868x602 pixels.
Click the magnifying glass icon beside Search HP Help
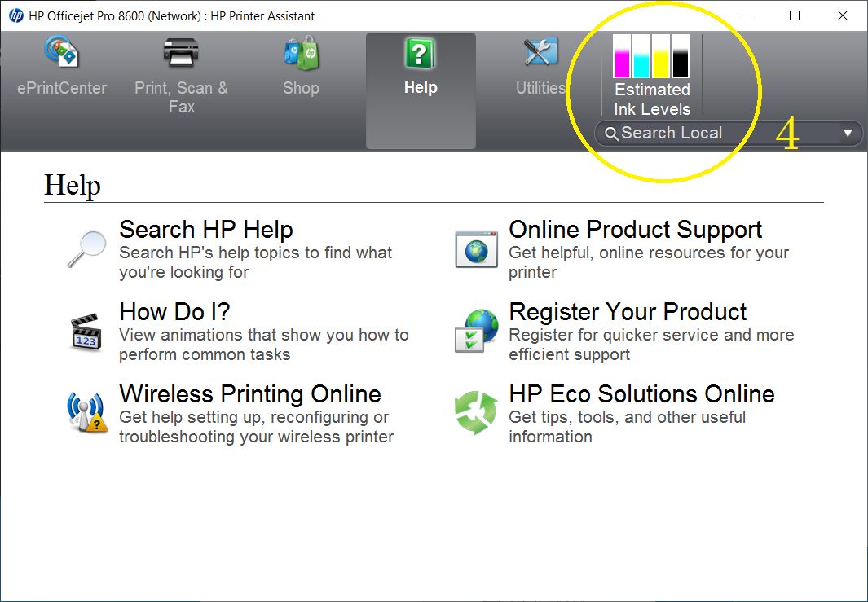[x=87, y=249]
